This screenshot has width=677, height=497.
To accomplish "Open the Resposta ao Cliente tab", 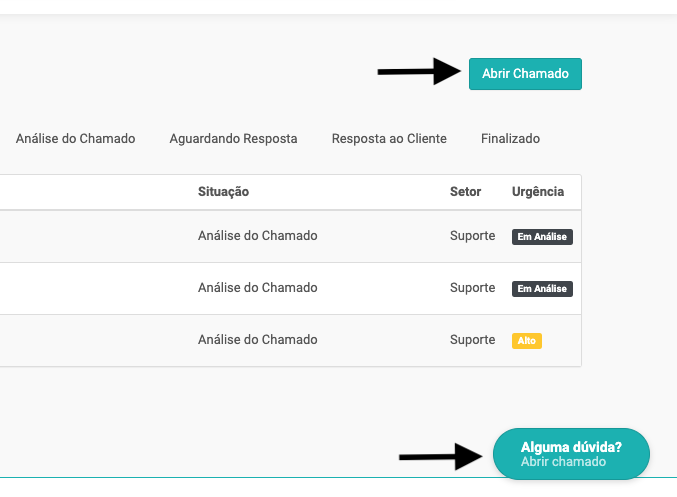I will [389, 139].
